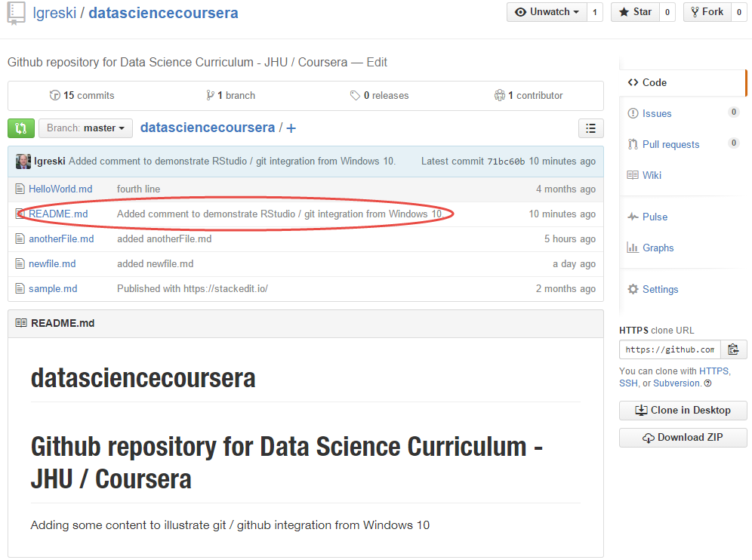Open the Branch: master selector dropdown
752x560 pixels.
coord(85,128)
